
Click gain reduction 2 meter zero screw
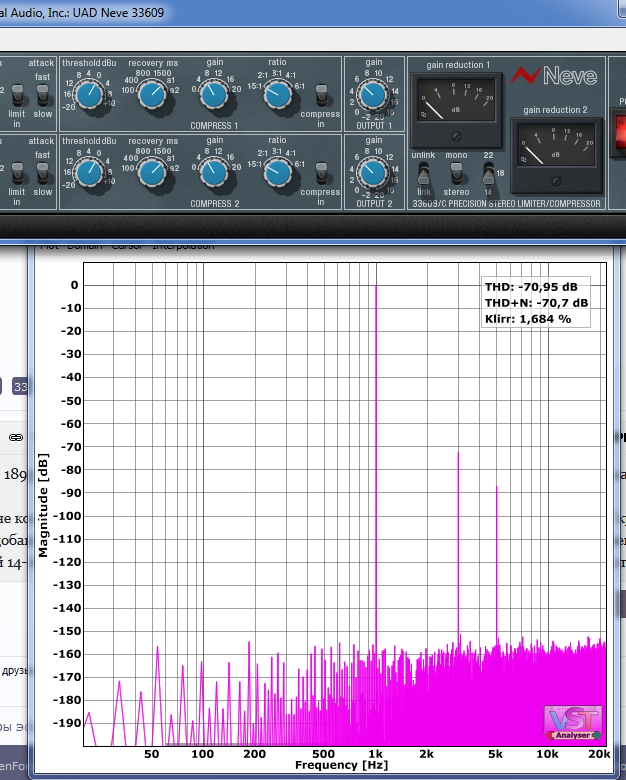tap(556, 182)
